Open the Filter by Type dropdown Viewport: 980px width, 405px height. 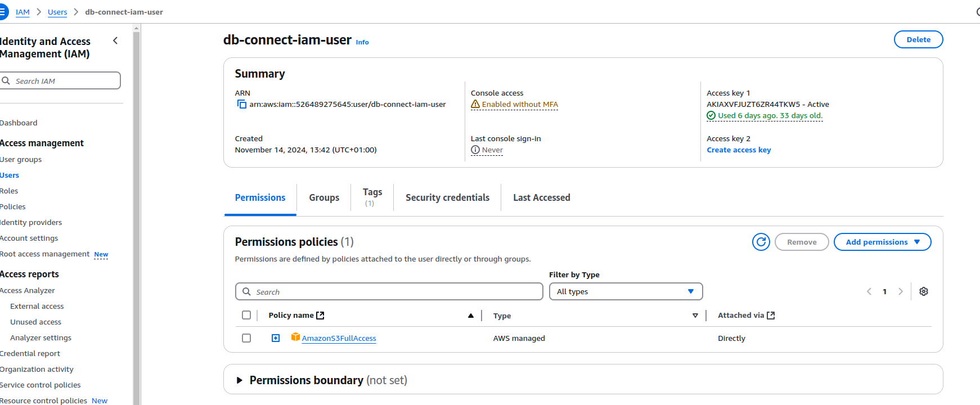coord(626,291)
